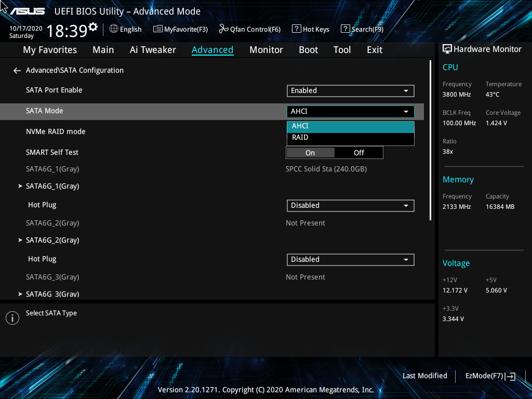Viewport: 532px width, 399px height.
Task: Click the 10/17/2020 date display
Action: tap(26, 29)
